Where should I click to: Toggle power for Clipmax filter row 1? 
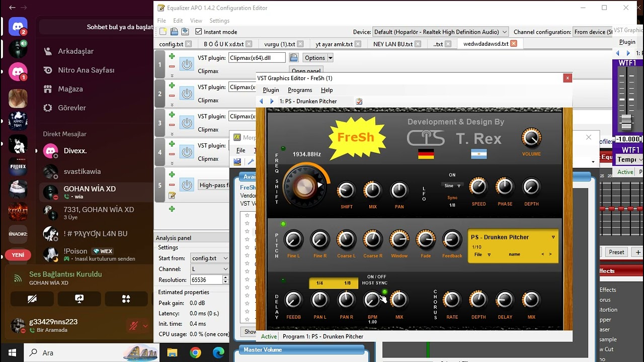(x=187, y=64)
